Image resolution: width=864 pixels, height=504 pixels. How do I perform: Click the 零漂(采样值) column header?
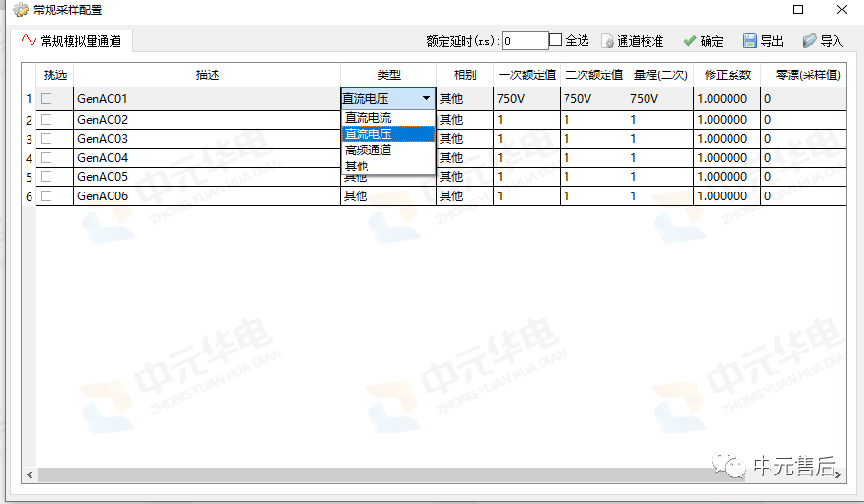pyautogui.click(x=803, y=75)
